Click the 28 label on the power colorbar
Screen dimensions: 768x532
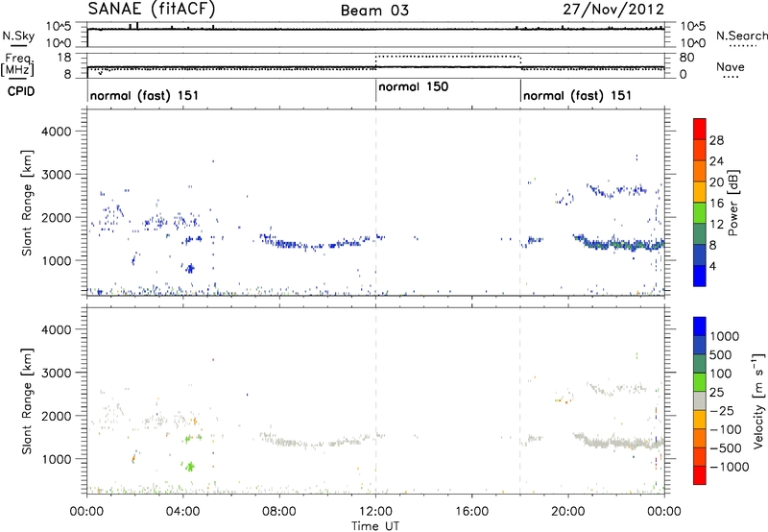[x=716, y=140]
